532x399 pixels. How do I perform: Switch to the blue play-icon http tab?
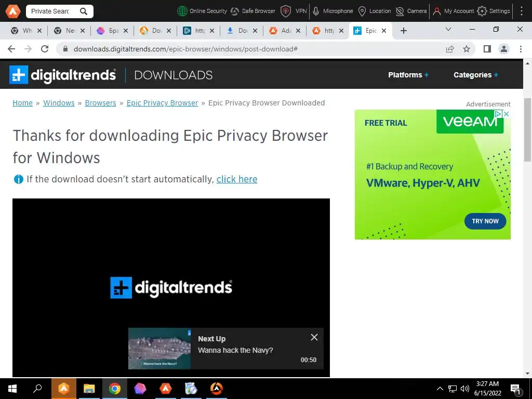[199, 31]
